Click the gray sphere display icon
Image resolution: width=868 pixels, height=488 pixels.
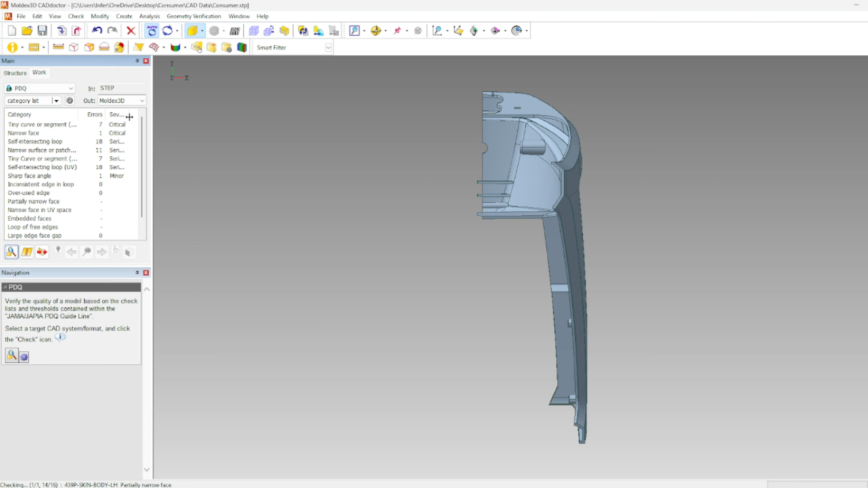(214, 30)
